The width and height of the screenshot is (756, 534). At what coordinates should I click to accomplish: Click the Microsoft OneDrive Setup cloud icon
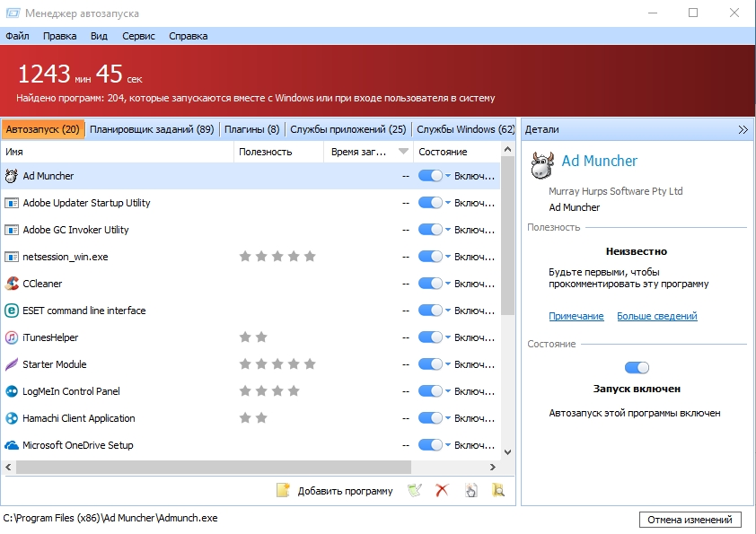point(13,445)
